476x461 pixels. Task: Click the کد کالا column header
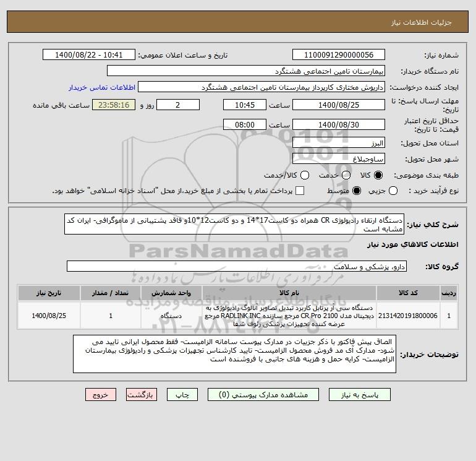pyautogui.click(x=408, y=293)
